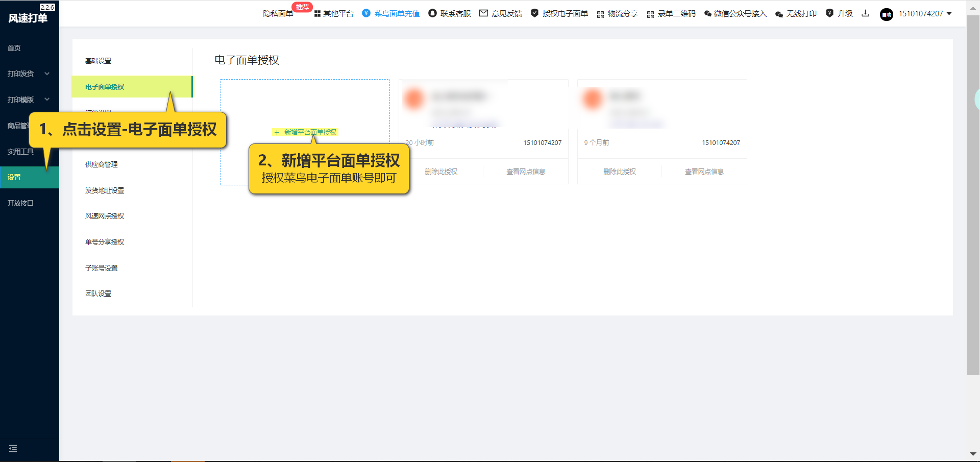Viewport: 980px width, 462px height.
Task: Select 风速网点授权 settings tab
Action: tap(105, 216)
